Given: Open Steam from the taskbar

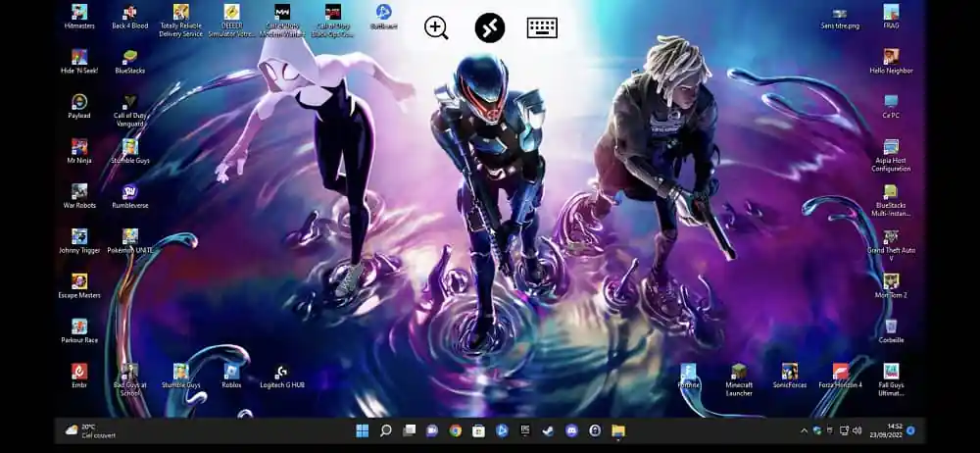Looking at the screenshot, I should tap(548, 430).
